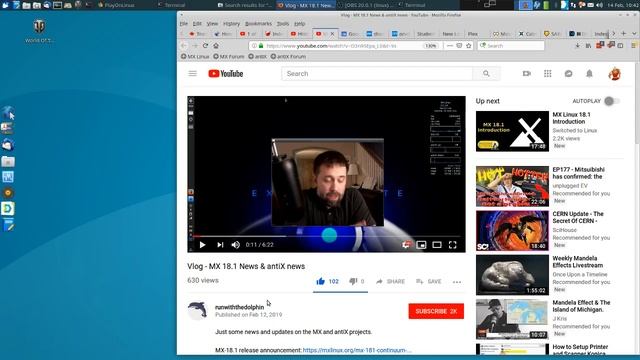Open the video player settings gear

point(406,244)
